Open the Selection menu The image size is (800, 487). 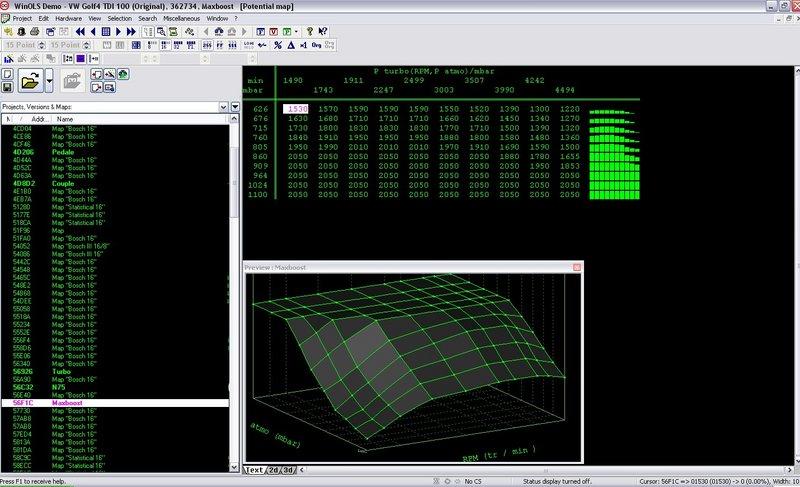(119, 18)
